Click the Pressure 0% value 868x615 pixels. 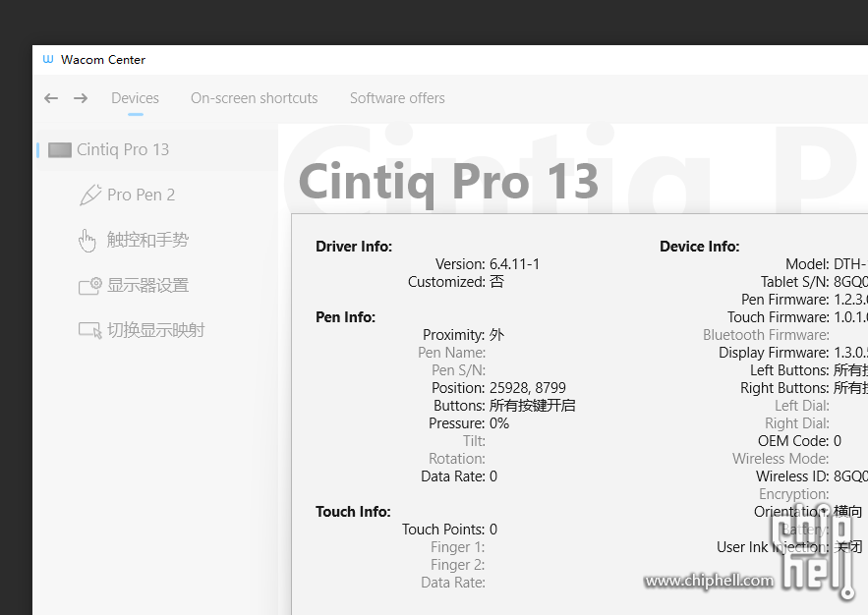tap(499, 423)
